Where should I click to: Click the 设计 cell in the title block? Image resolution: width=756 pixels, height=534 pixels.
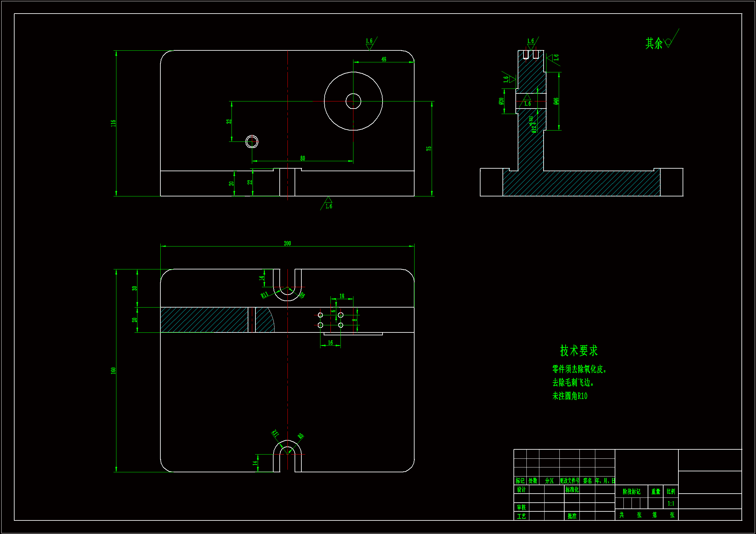click(521, 490)
